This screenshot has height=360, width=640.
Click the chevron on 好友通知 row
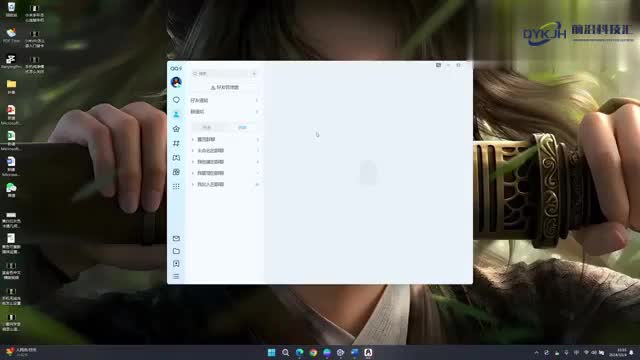tap(257, 100)
